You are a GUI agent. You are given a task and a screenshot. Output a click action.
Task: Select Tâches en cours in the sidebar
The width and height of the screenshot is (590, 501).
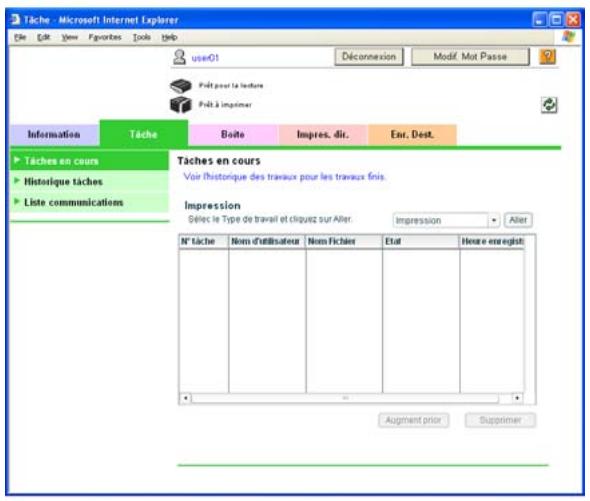89,161
